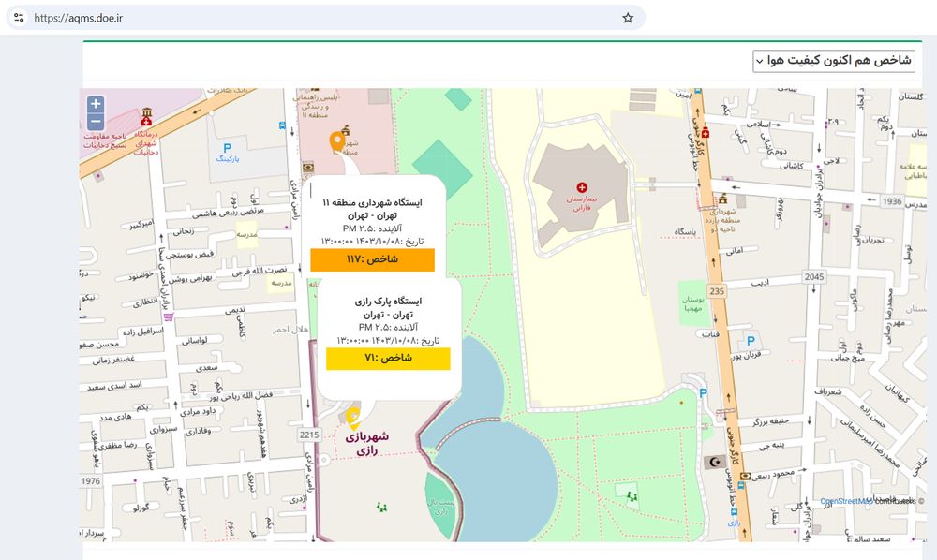Open the OpenStreetMap attribution link
937x560 pixels.
(x=845, y=502)
